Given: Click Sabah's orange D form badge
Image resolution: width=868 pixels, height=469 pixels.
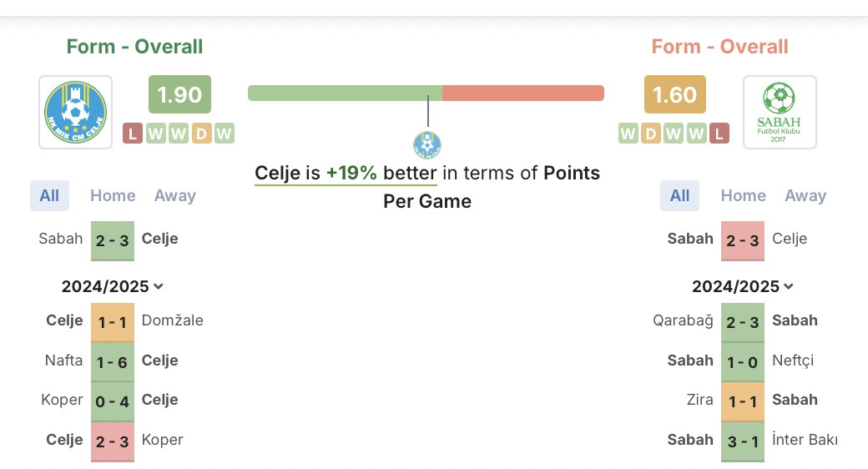Looking at the screenshot, I should point(650,134).
